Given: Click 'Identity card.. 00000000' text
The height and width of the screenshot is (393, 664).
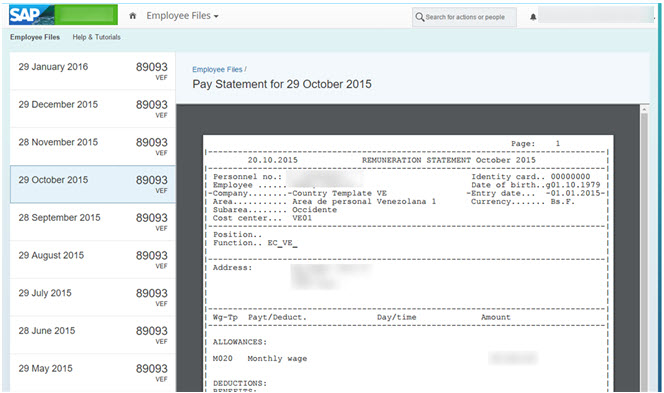Looking at the screenshot, I should click(531, 177).
